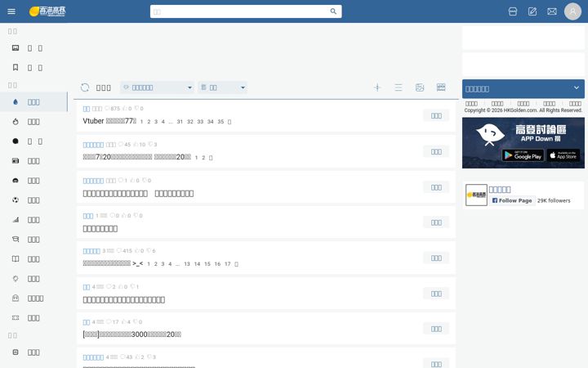Open the helmet icon channel in sidebar
The width and height of the screenshot is (588, 368).
[x=33, y=181]
